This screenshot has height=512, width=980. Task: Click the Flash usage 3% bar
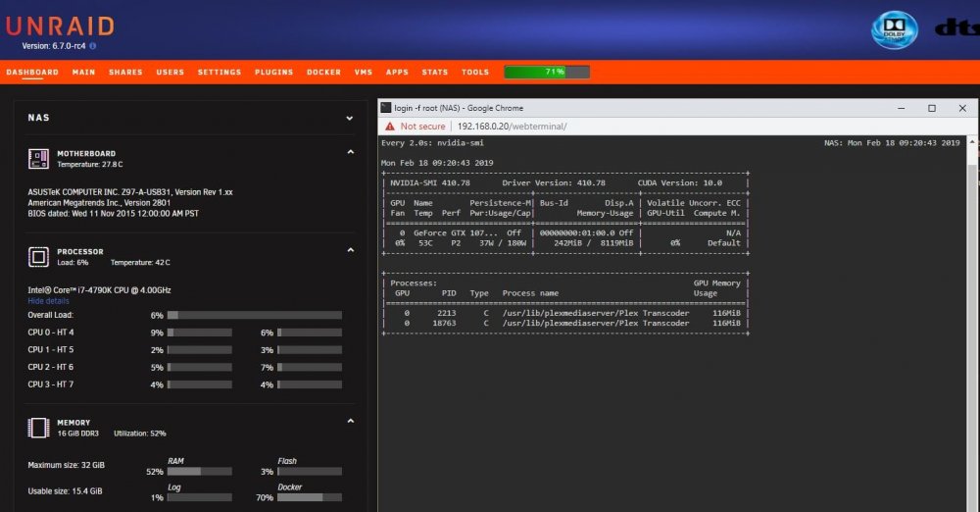pyautogui.click(x=310, y=472)
